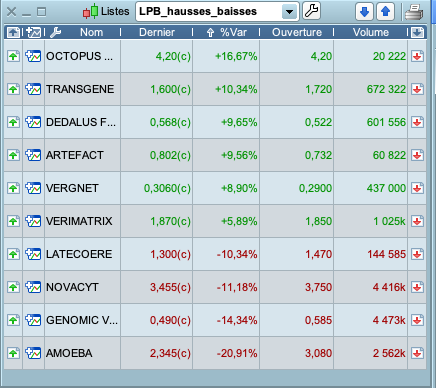Viewport: 436px width, 388px height.
Task: Click red down arrow on VERGNET row
Action: coord(417,188)
